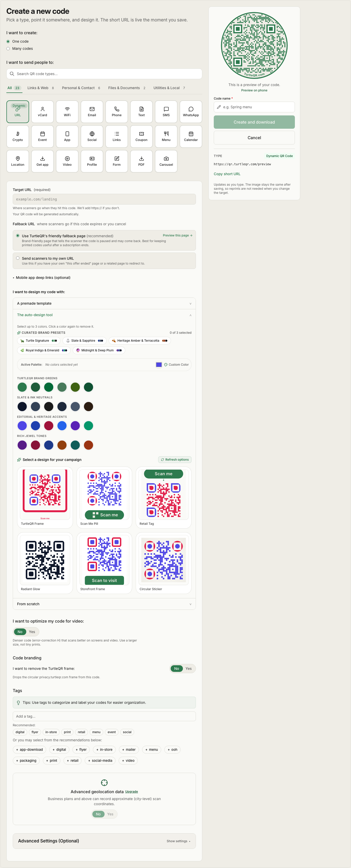Click the Add a tag field

[x=104, y=716]
